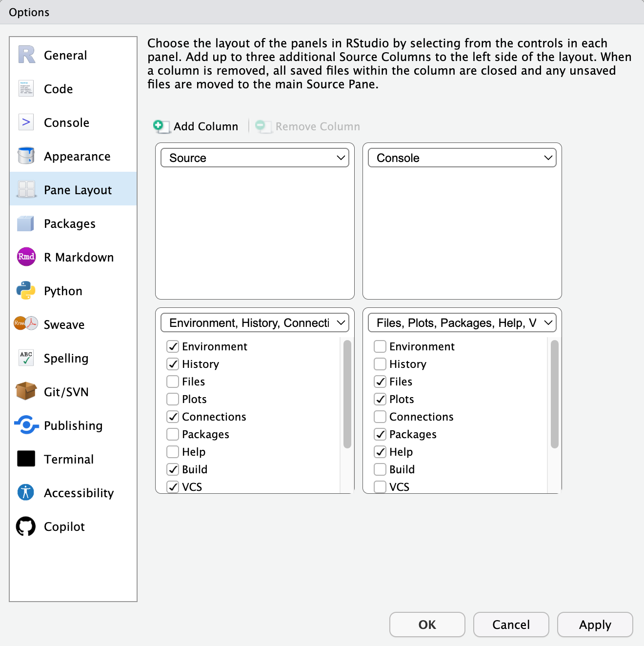
Task: Enable Files checkbox in left bottom pane
Action: click(173, 382)
